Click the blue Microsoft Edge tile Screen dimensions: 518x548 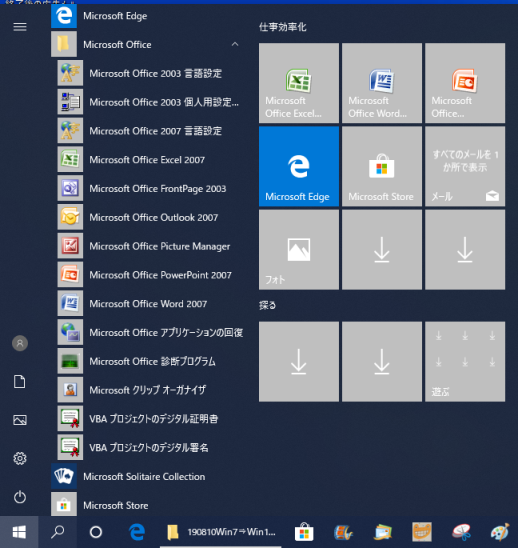299,166
